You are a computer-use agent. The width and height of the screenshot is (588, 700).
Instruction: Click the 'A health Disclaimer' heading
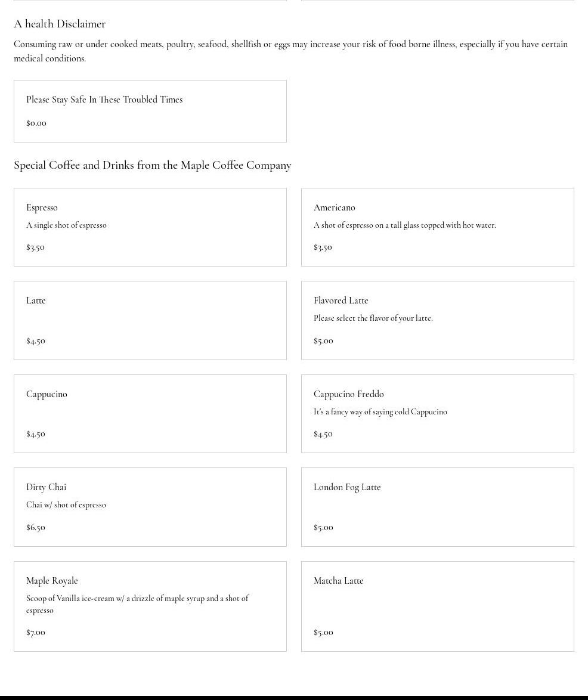[x=60, y=24]
